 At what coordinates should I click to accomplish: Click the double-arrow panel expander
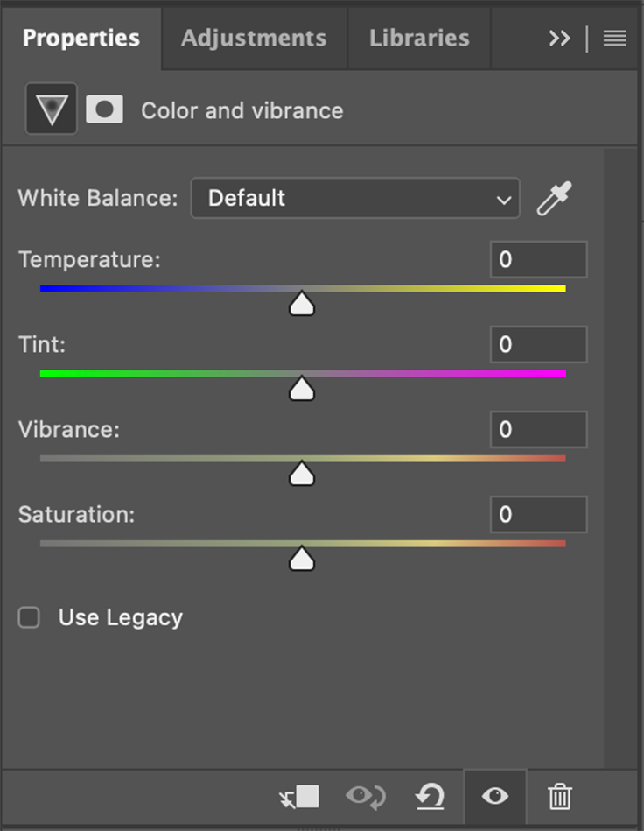[559, 38]
